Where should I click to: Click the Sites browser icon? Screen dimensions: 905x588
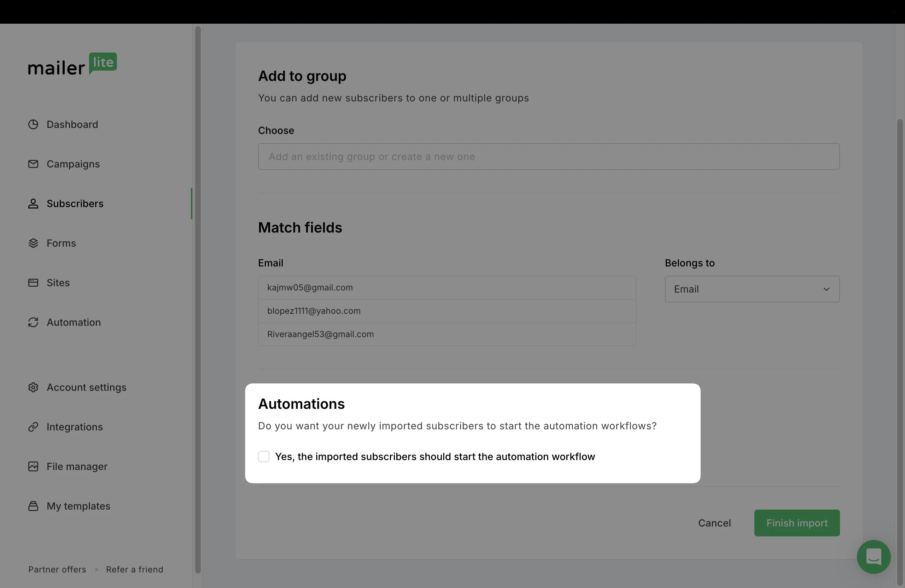[33, 282]
